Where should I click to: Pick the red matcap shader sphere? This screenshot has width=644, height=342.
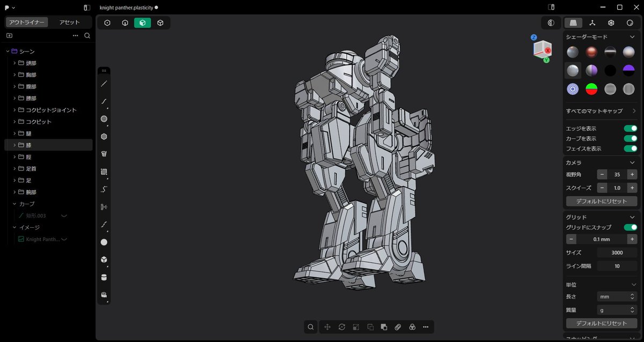(x=591, y=52)
